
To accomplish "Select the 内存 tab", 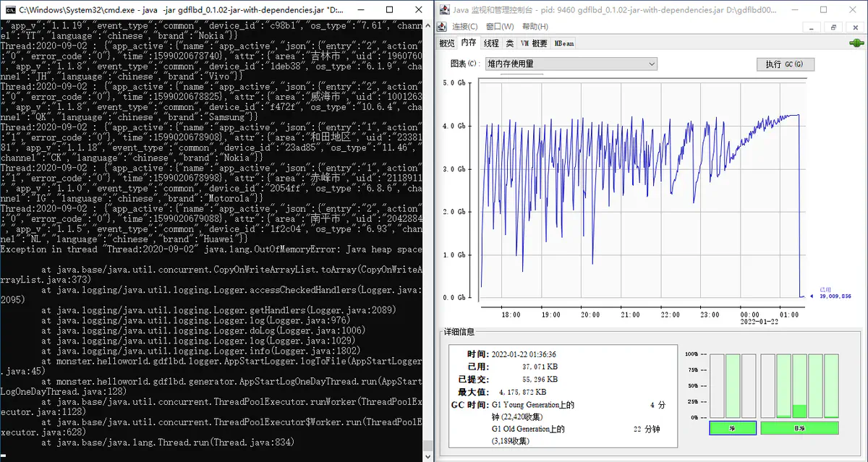I will (469, 43).
